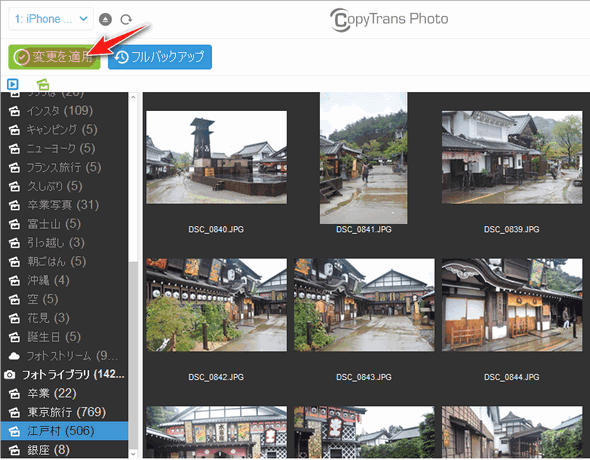Click album icon beside 銀座

click(14, 450)
